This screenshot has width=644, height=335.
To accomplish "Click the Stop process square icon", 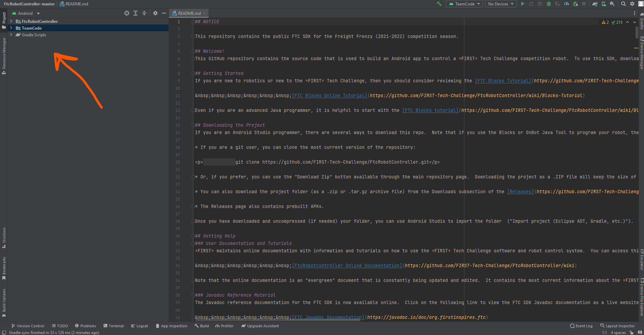I will pyautogui.click(x=584, y=4).
